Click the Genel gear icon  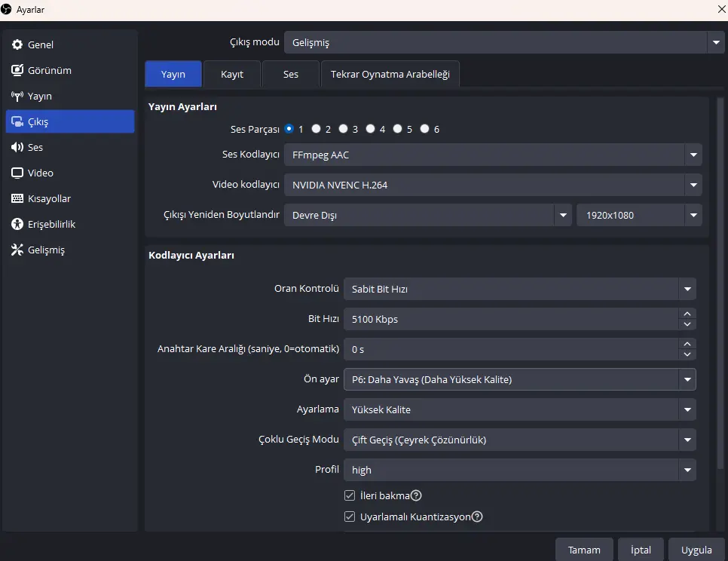tap(17, 44)
